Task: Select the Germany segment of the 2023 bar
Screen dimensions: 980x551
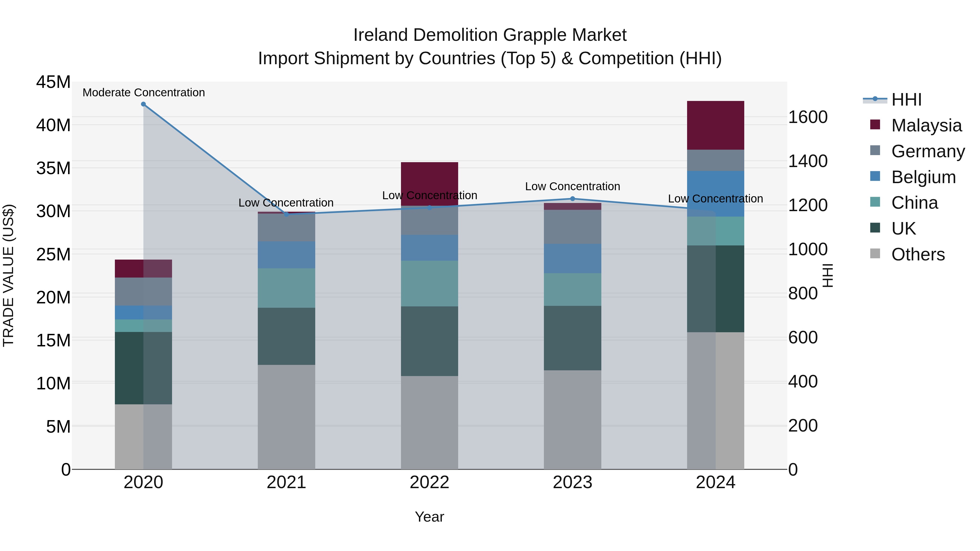Action: click(572, 227)
